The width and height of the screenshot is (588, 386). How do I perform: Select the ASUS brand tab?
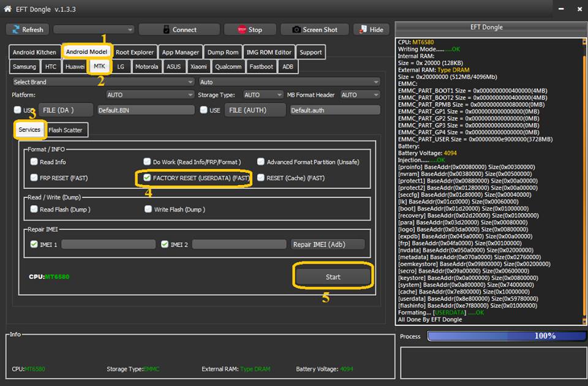click(173, 66)
